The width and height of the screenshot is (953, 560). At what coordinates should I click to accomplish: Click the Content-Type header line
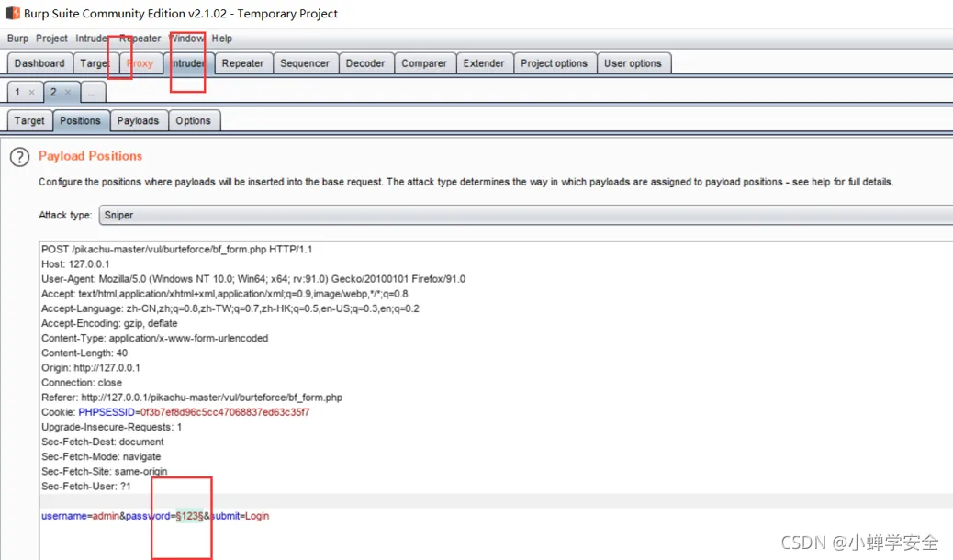[155, 338]
